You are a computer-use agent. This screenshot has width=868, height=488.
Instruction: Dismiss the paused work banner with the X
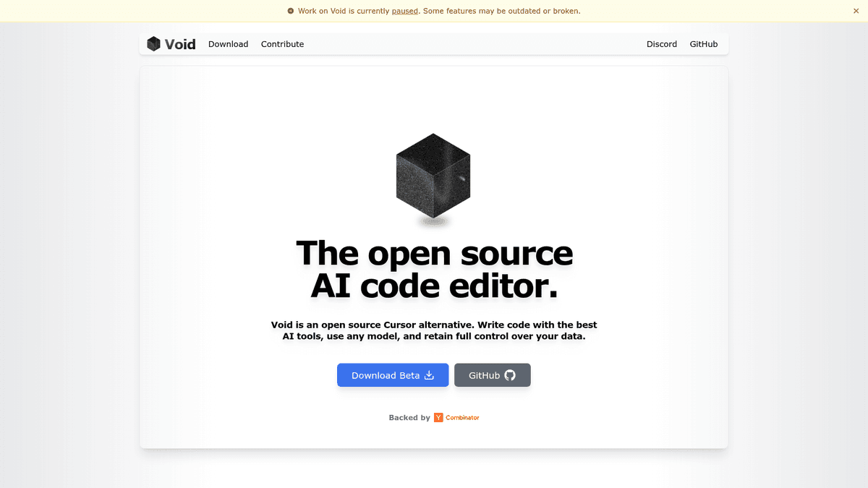pyautogui.click(x=856, y=11)
